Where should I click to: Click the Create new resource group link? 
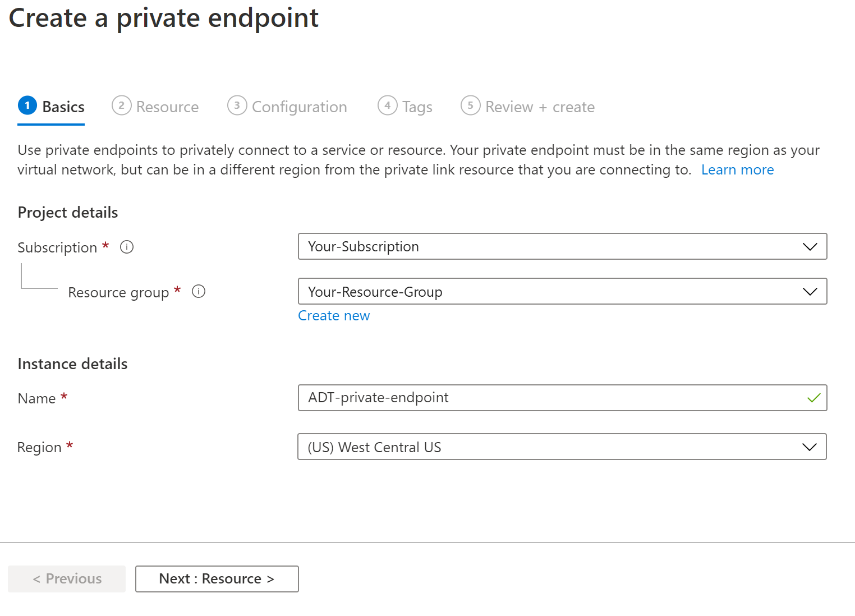coord(334,316)
